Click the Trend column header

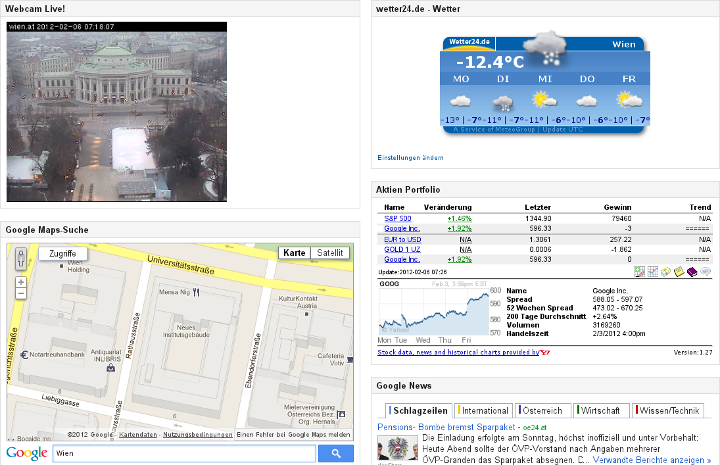700,207
